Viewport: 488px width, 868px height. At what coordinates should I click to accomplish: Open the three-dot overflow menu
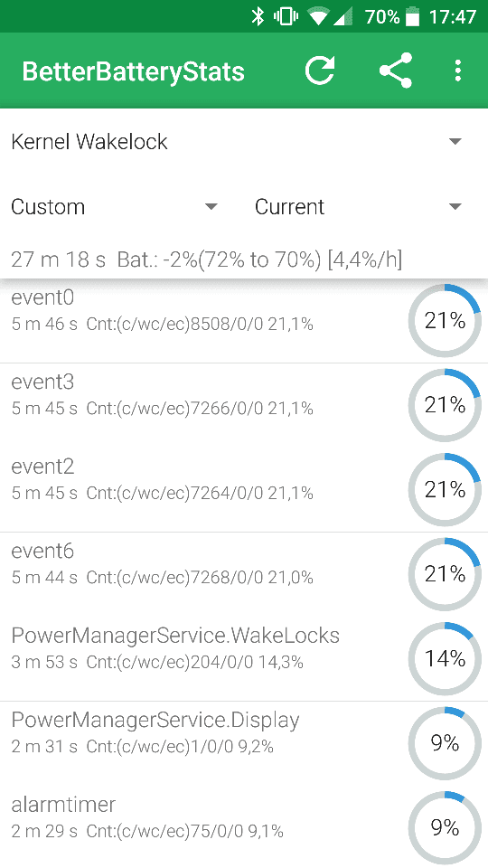457,71
